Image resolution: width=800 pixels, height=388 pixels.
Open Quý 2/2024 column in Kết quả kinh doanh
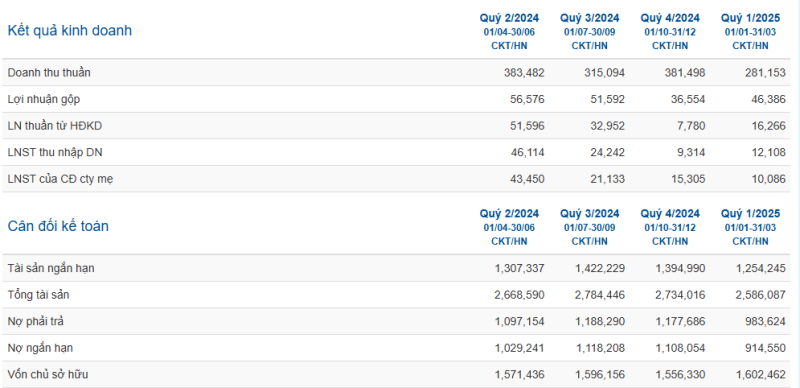509,18
